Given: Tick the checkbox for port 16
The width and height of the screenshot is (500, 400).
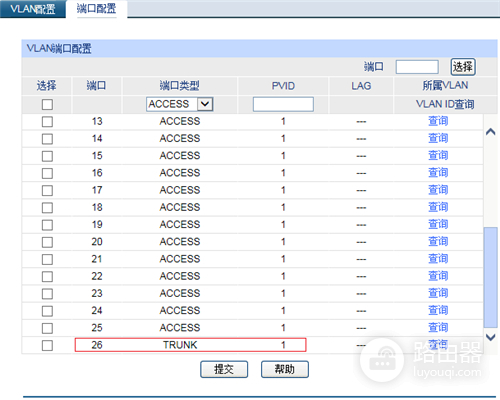Looking at the screenshot, I should [x=47, y=173].
